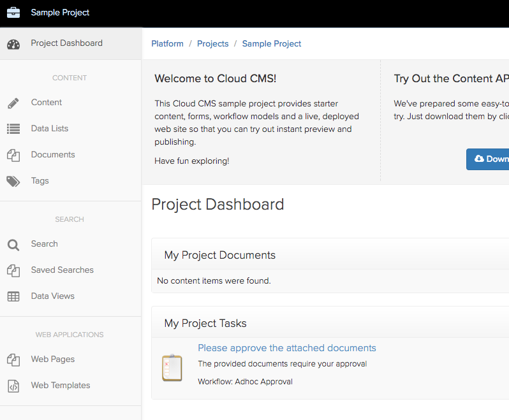Viewport: 509px width, 420px height.
Task: Click 'Workflow: Adhoc Approval' text
Action: point(245,382)
